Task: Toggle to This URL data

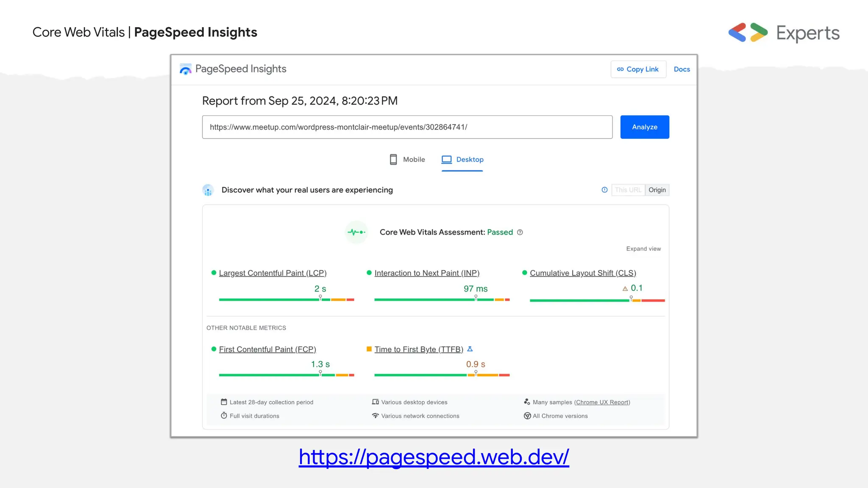Action: click(x=628, y=190)
